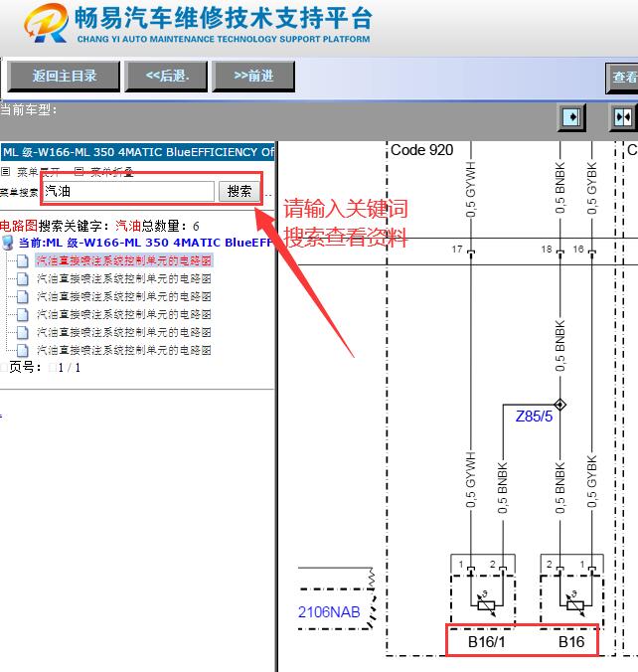This screenshot has width=638, height=672.
Task: Open the 2106NAB reference link in diagram
Action: (329, 612)
